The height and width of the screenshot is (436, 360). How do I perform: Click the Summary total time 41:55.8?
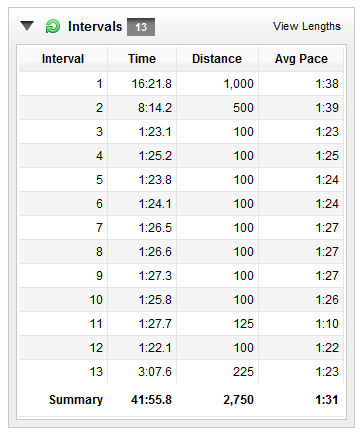pyautogui.click(x=151, y=400)
